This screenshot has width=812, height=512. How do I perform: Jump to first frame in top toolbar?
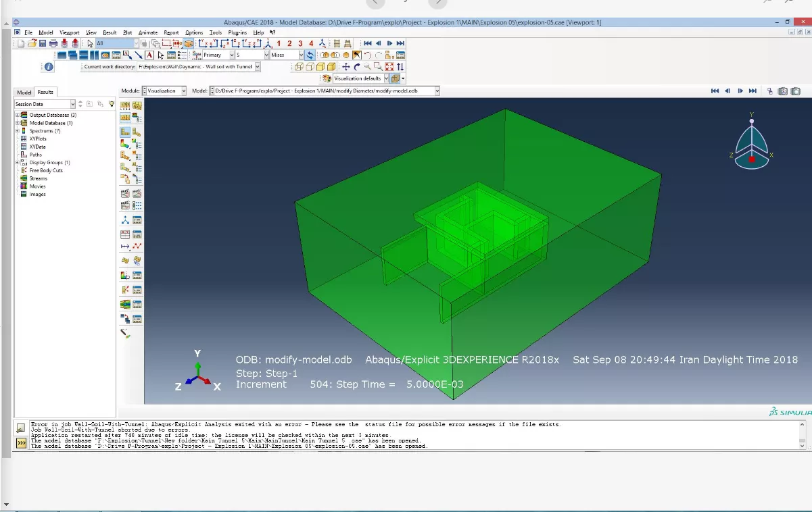point(368,43)
